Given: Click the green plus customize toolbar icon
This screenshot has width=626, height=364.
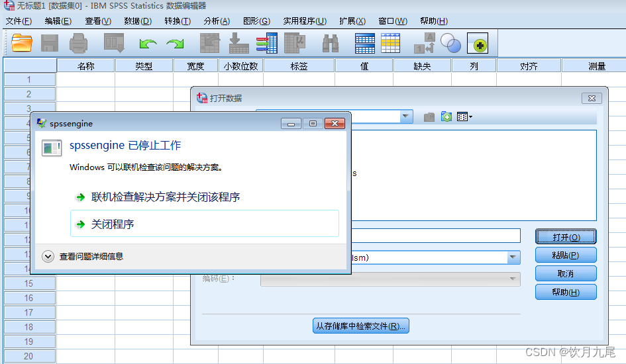Looking at the screenshot, I should (x=478, y=43).
